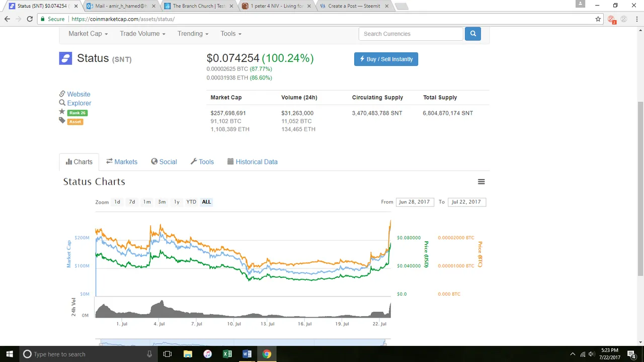644x362 pixels.
Task: Toggle Price (USD) chart series label
Action: [x=426, y=254]
